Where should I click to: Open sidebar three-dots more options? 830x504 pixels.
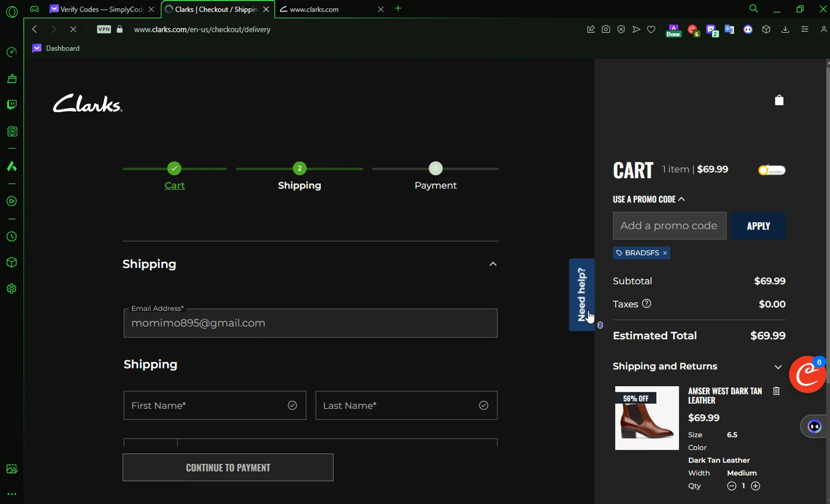[12, 494]
